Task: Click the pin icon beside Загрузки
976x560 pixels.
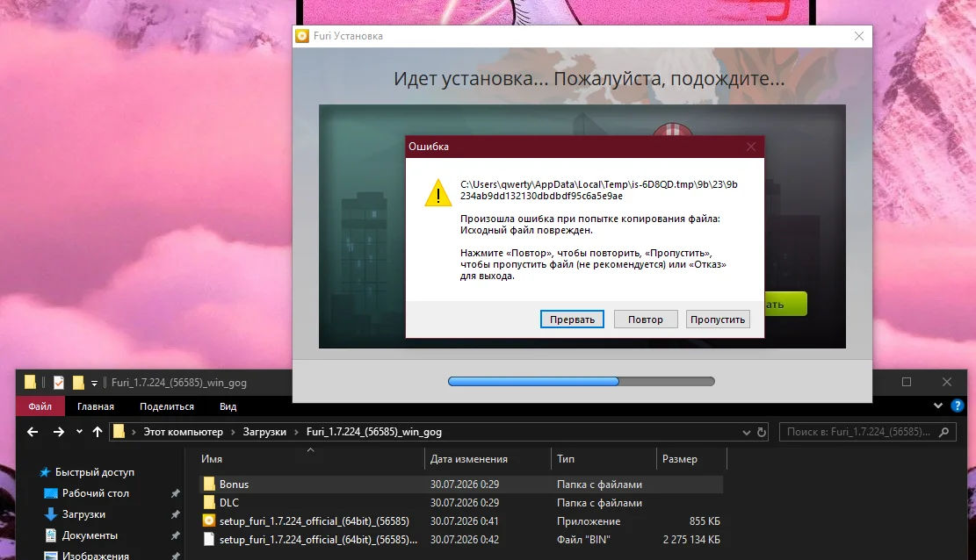Action: [176, 514]
